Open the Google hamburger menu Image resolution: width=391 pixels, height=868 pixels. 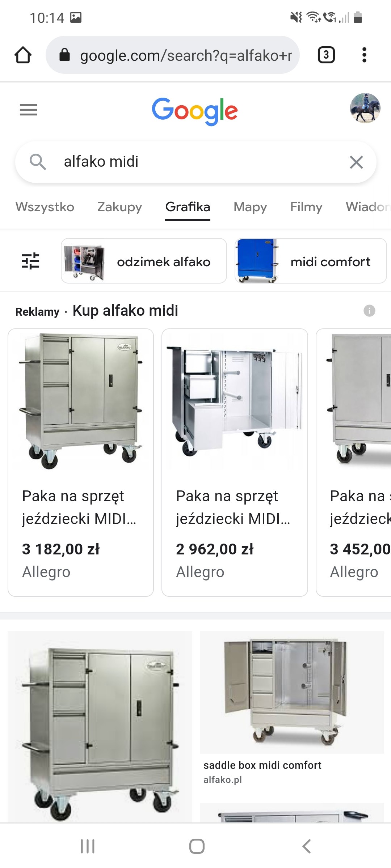(28, 110)
